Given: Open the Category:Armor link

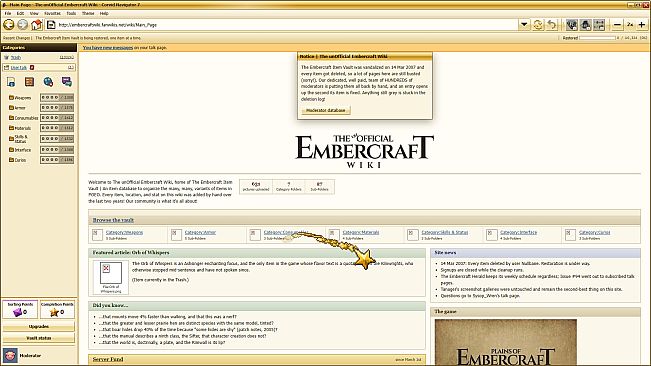Looking at the screenshot, I should coord(200,232).
